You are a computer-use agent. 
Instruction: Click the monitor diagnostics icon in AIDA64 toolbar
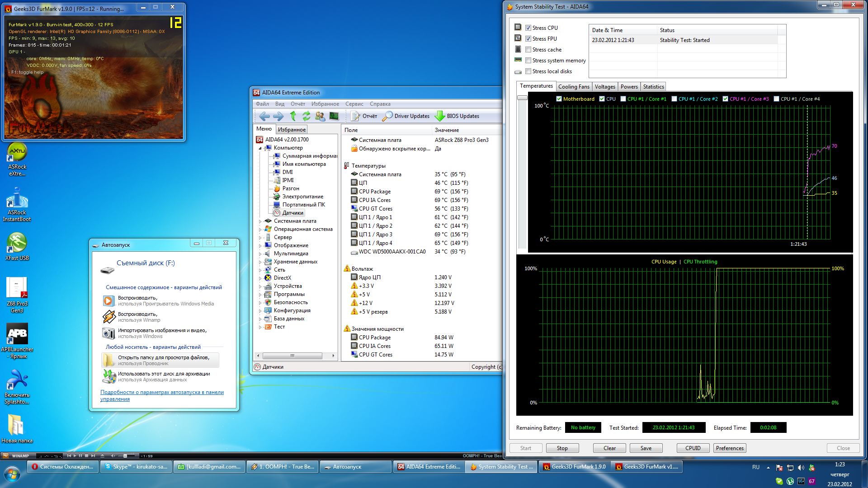pos(334,116)
